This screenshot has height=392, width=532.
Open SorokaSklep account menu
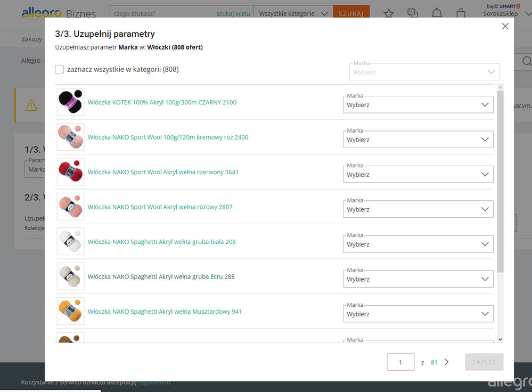pyautogui.click(x=507, y=13)
